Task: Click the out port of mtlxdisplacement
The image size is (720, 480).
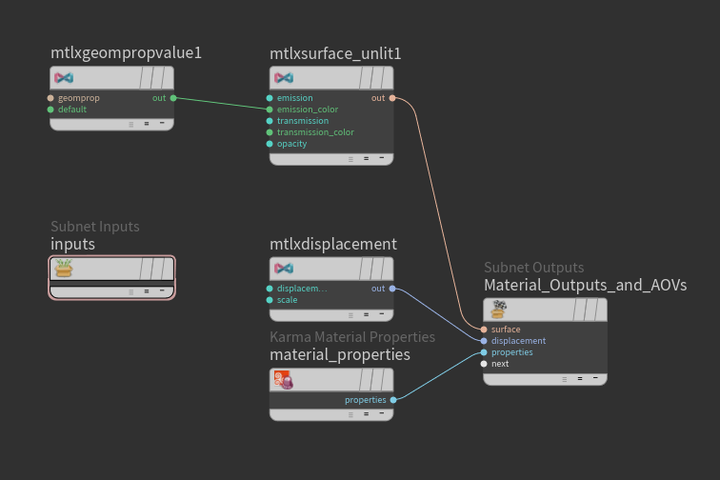Action: point(393,289)
